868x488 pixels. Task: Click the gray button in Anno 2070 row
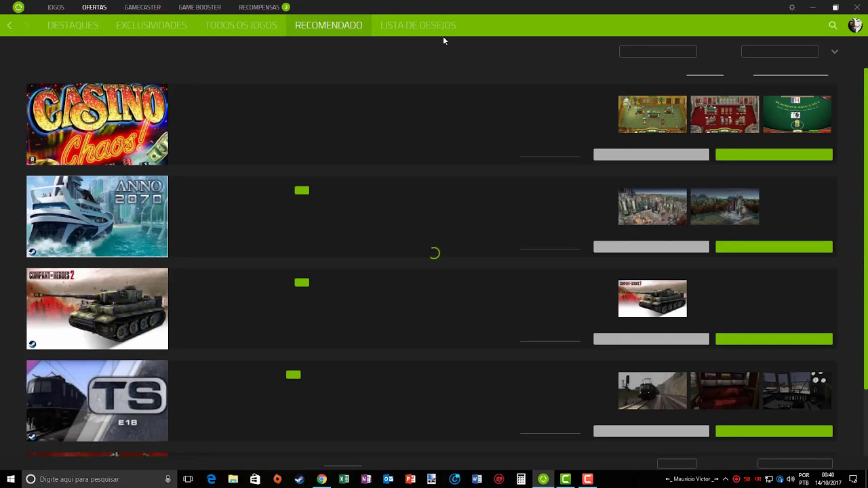click(x=651, y=247)
